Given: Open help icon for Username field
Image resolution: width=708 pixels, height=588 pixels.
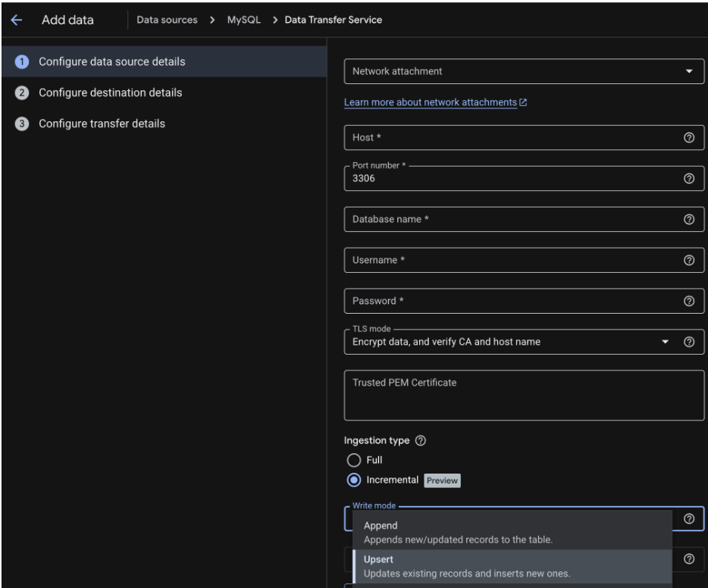Looking at the screenshot, I should point(688,260).
